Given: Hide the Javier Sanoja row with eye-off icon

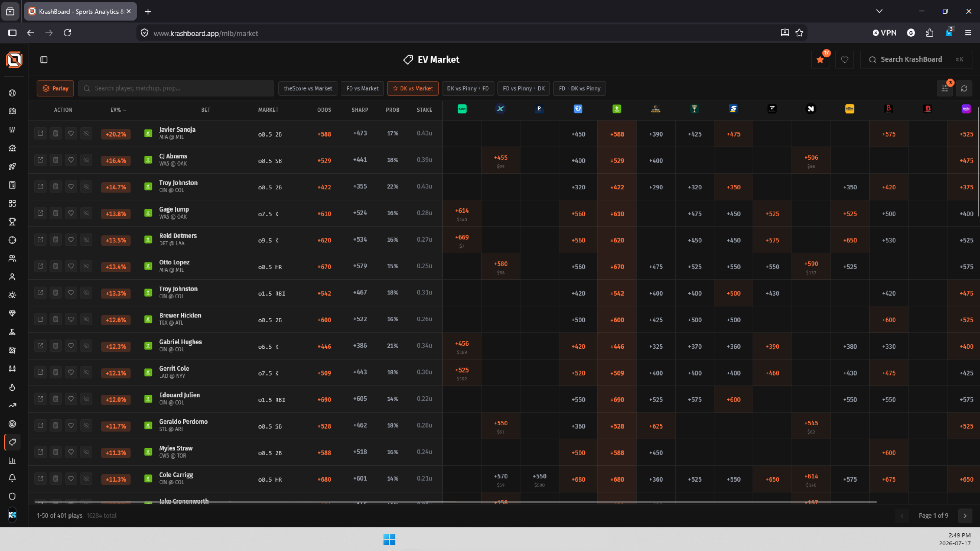Looking at the screenshot, I should coord(86,133).
